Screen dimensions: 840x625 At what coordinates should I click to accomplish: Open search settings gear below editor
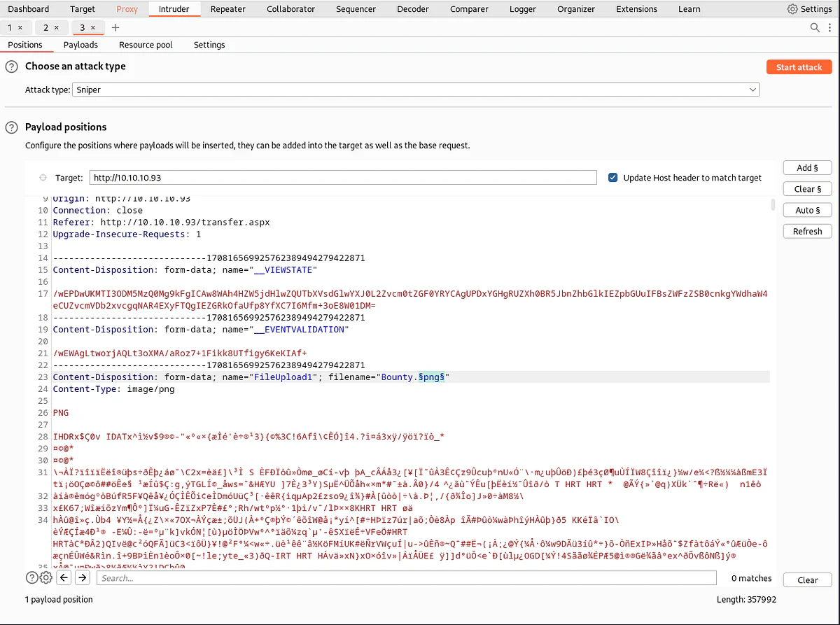click(45, 577)
